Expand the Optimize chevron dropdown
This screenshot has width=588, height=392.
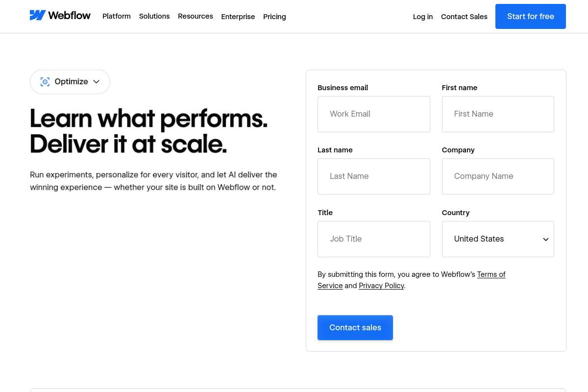(x=96, y=82)
